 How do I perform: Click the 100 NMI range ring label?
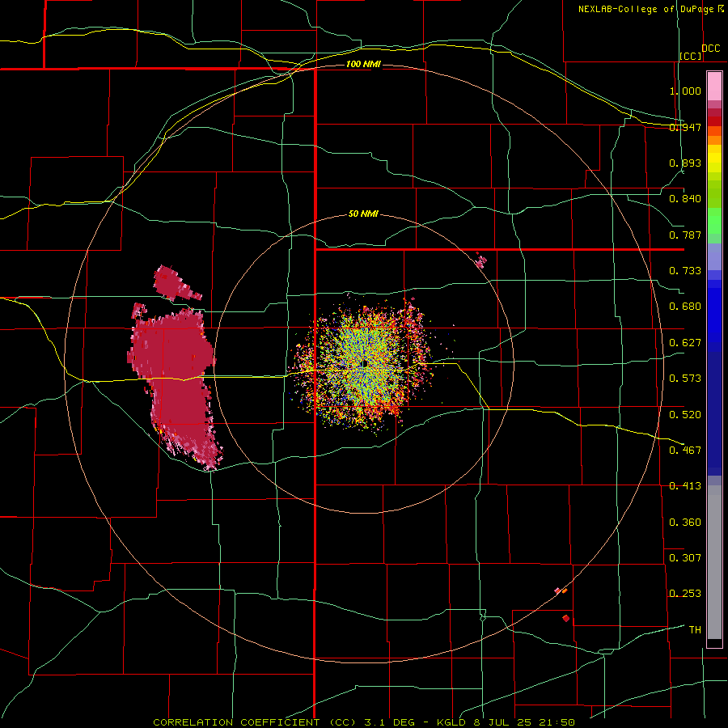tap(363, 64)
